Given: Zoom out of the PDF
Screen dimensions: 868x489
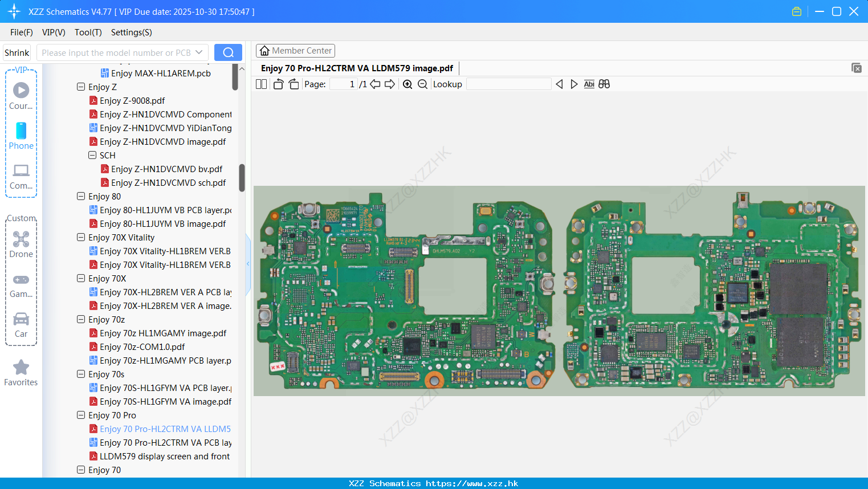Looking at the screenshot, I should [422, 84].
